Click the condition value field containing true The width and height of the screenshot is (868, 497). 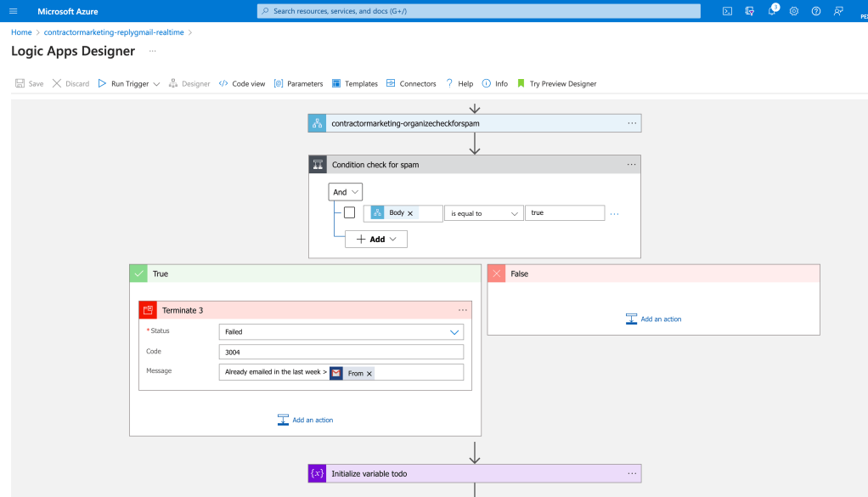point(565,212)
